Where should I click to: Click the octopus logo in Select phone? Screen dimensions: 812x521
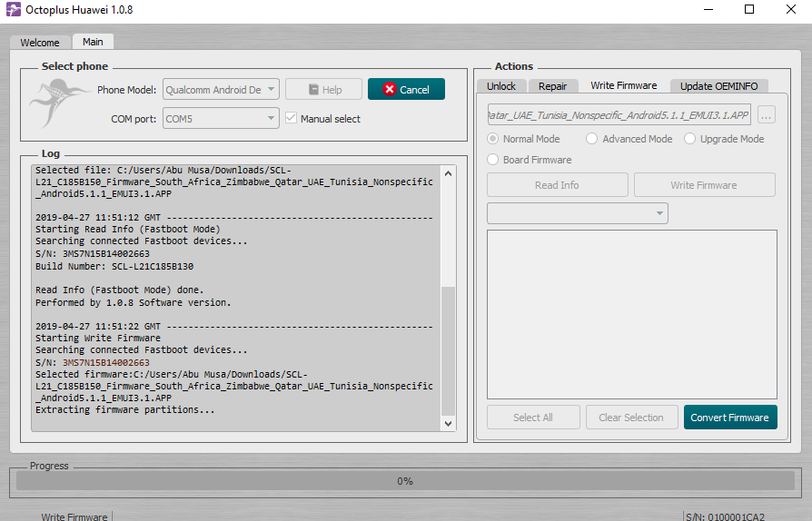tap(61, 103)
